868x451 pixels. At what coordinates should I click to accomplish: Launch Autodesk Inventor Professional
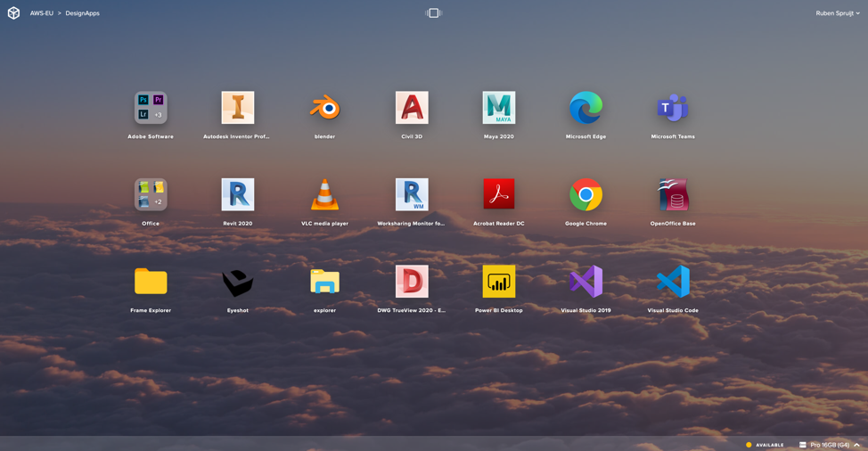(x=238, y=108)
